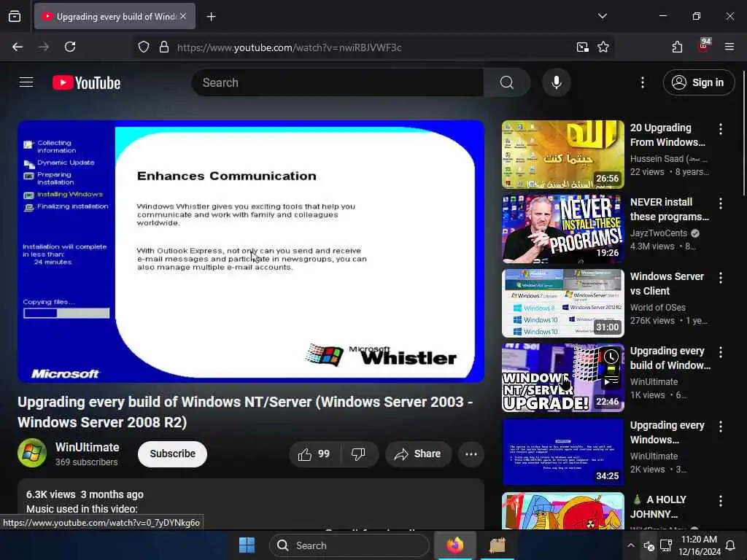This screenshot has width=747, height=560.
Task: Add Windows NT/Server Upgrade video to Watch later
Action: tap(611, 357)
